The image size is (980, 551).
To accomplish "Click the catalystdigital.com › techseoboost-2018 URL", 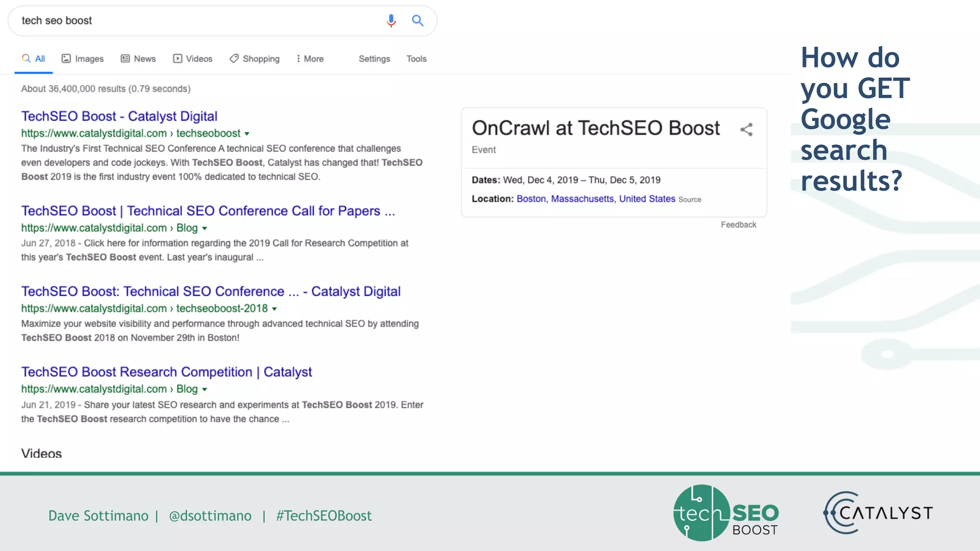I will click(x=145, y=309).
